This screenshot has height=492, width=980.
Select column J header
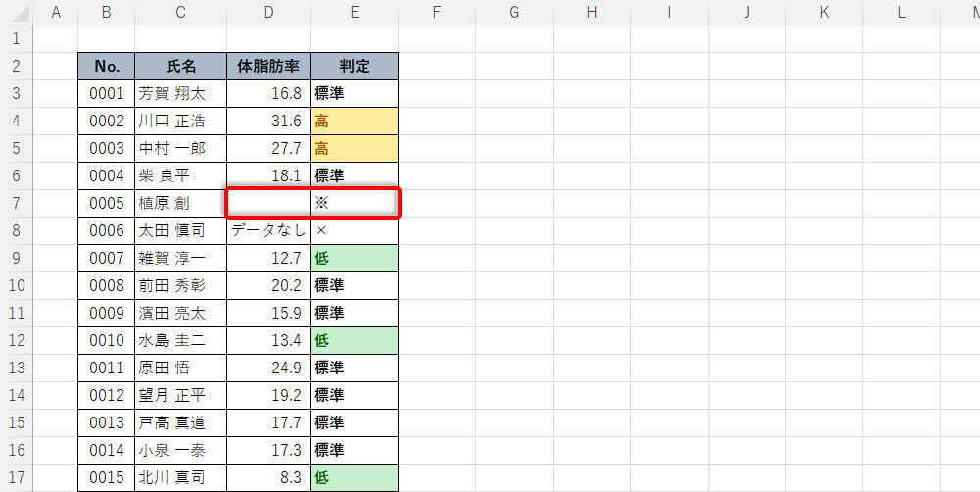(747, 12)
